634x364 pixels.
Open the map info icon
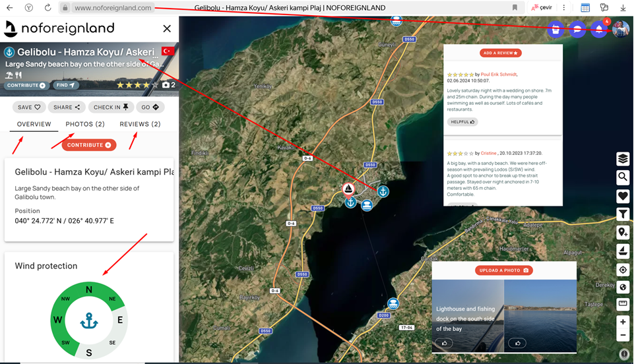pyautogui.click(x=624, y=354)
